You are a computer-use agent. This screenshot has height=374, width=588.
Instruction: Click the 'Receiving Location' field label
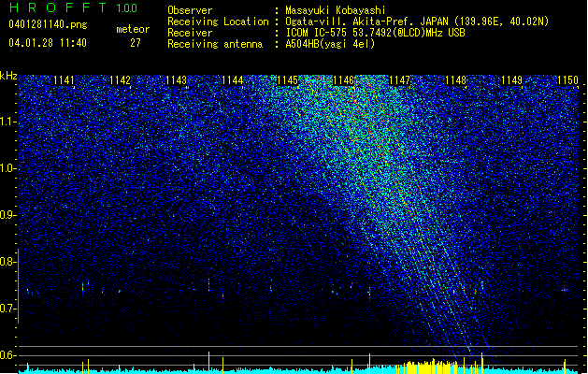pos(218,22)
